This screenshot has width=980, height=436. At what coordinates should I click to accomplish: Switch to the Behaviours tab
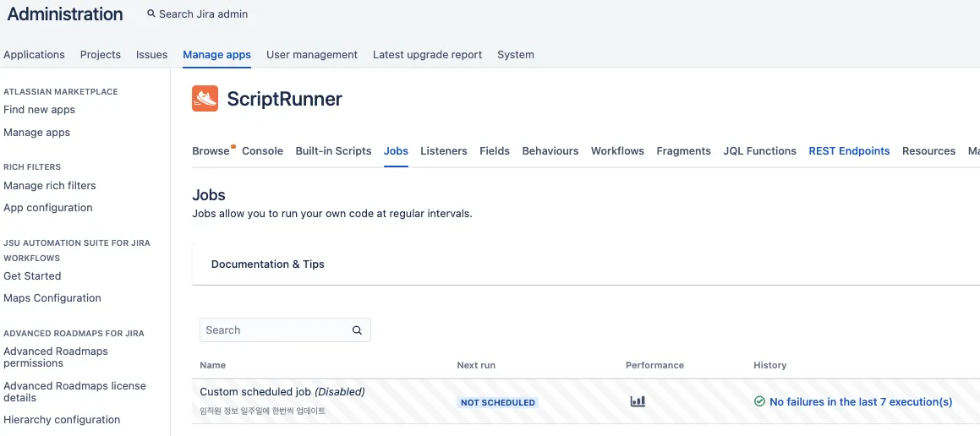[x=550, y=150]
